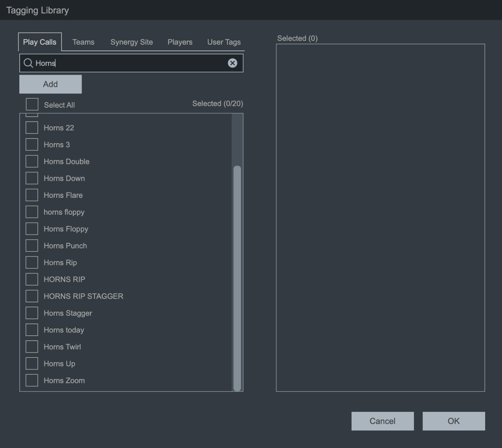
Task: Open the Synergy Site tab
Action: (x=132, y=42)
